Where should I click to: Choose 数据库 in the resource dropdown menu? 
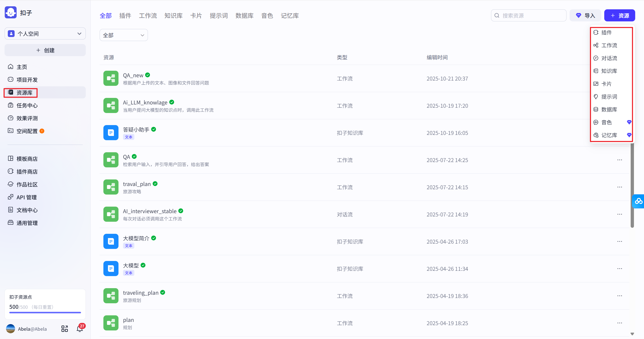(609, 109)
